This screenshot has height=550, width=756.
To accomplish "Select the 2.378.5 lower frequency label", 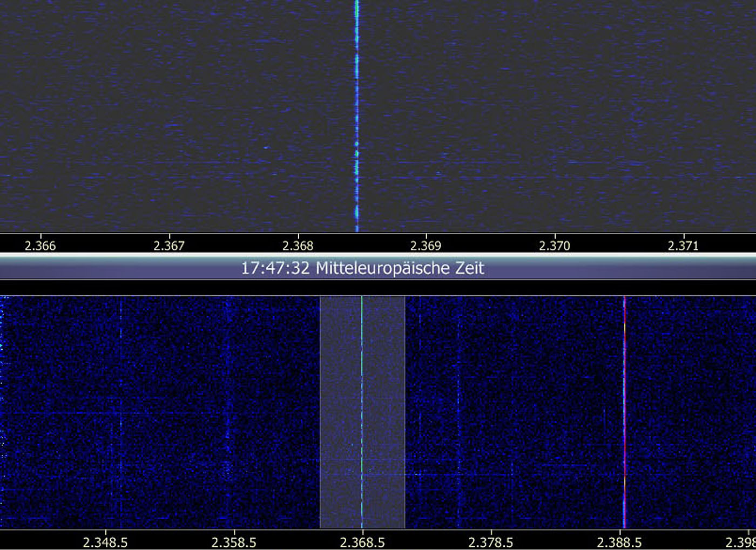I will pyautogui.click(x=491, y=542).
